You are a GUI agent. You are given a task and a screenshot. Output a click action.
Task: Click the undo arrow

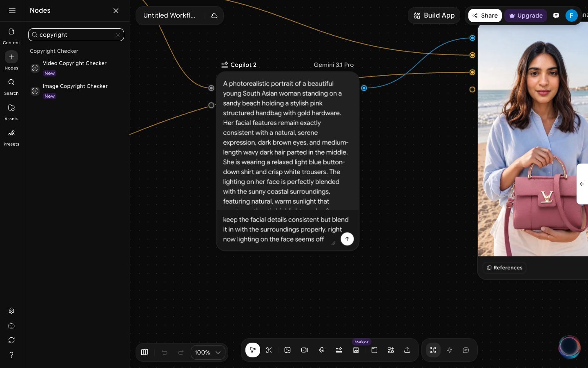[x=165, y=352]
